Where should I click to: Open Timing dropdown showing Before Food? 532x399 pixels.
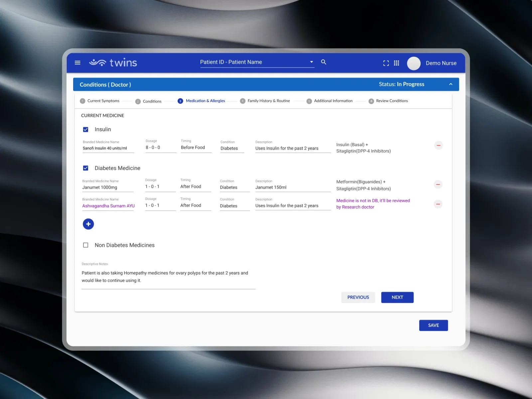coord(196,146)
